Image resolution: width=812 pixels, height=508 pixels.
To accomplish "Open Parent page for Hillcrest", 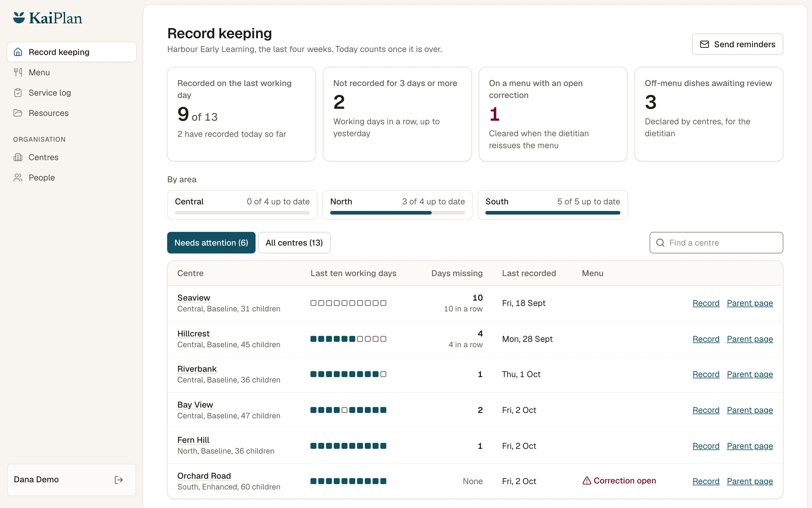I will click(x=750, y=339).
